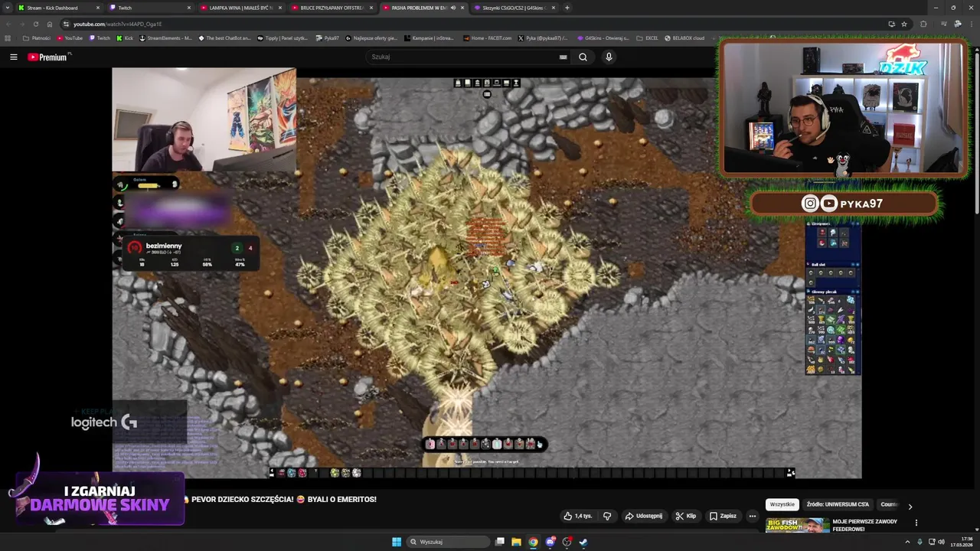Switch to Stream - Kick Dashboard tab
The width and height of the screenshot is (980, 551).
coord(59,8)
